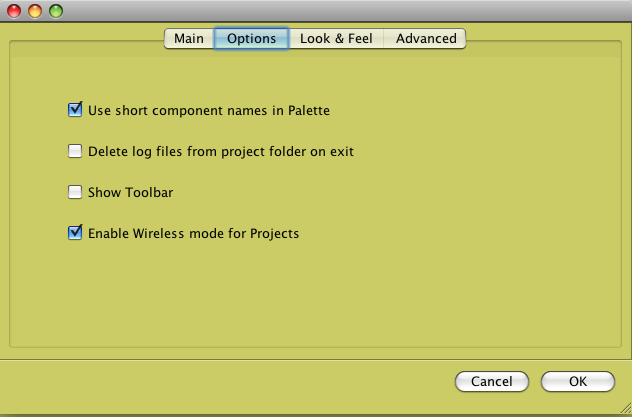
Task: Switch to the Main tab
Action: (189, 39)
